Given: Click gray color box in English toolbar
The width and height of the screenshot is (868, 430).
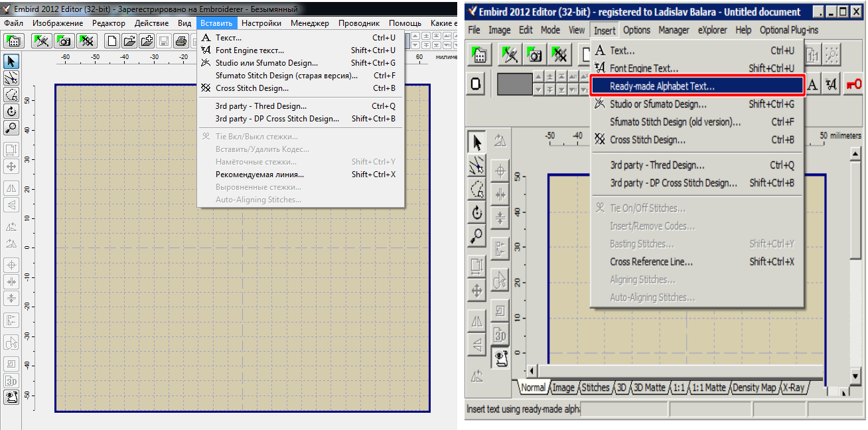Looking at the screenshot, I should point(515,84).
